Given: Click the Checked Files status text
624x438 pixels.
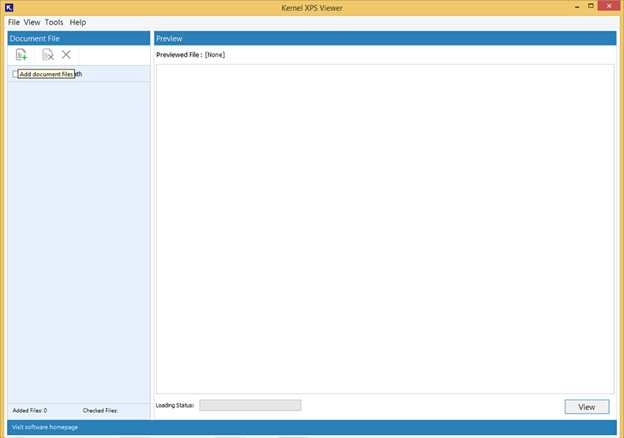Looking at the screenshot, I should (x=100, y=410).
